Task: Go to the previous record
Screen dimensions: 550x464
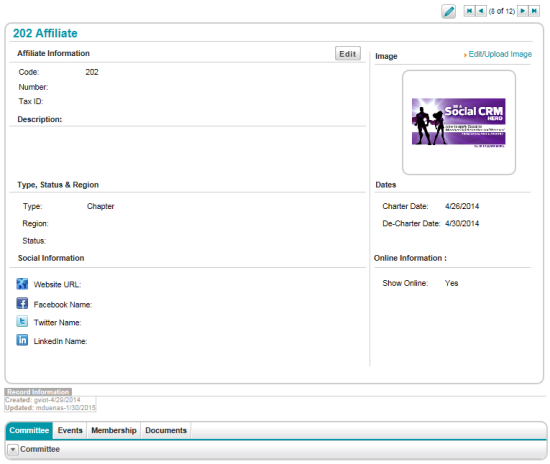Action: (x=481, y=11)
